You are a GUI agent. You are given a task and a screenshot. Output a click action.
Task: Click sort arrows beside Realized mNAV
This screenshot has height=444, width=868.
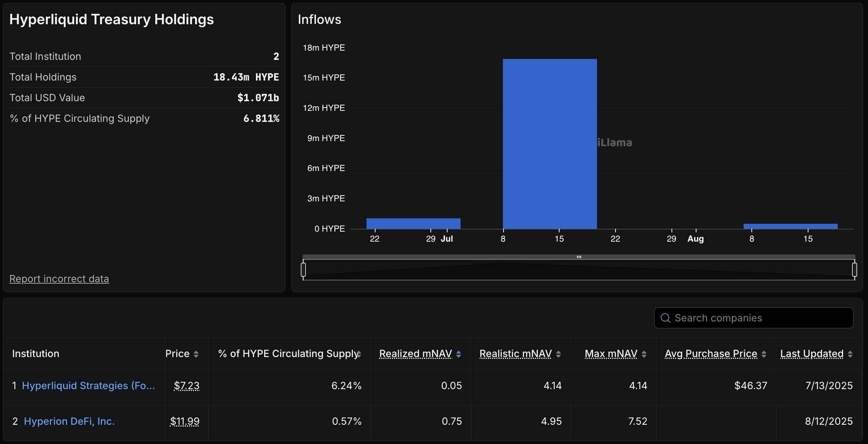tap(459, 354)
